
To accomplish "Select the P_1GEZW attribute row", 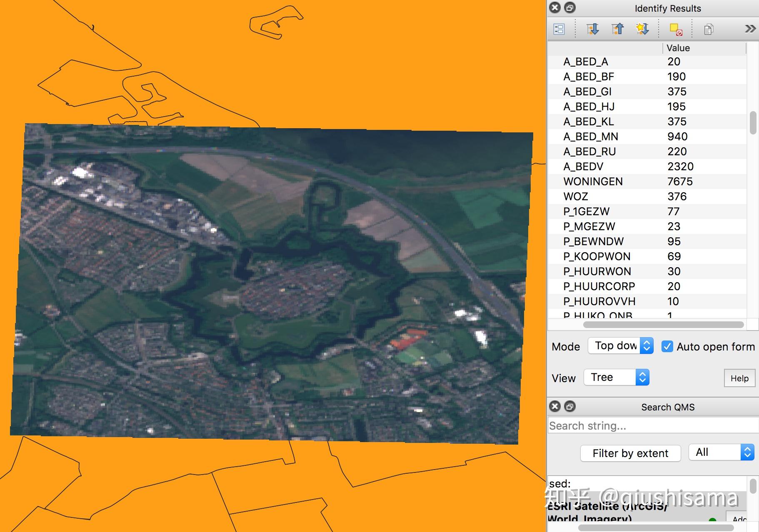I will coord(647,211).
